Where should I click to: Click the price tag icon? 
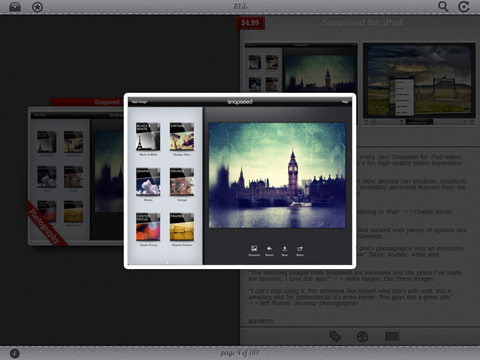tap(335, 337)
